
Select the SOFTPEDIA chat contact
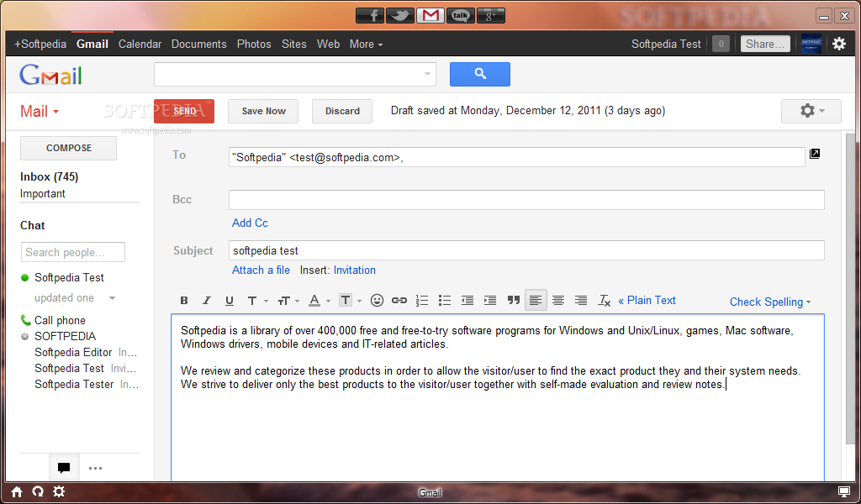click(65, 336)
